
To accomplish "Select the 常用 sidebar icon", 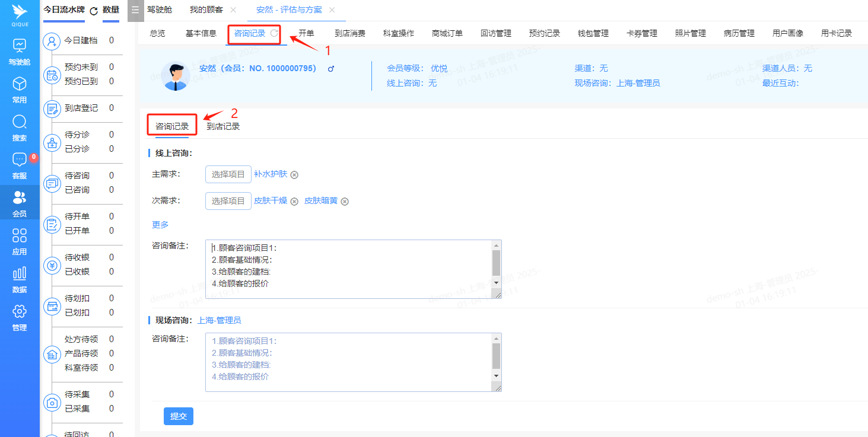I will (20, 89).
